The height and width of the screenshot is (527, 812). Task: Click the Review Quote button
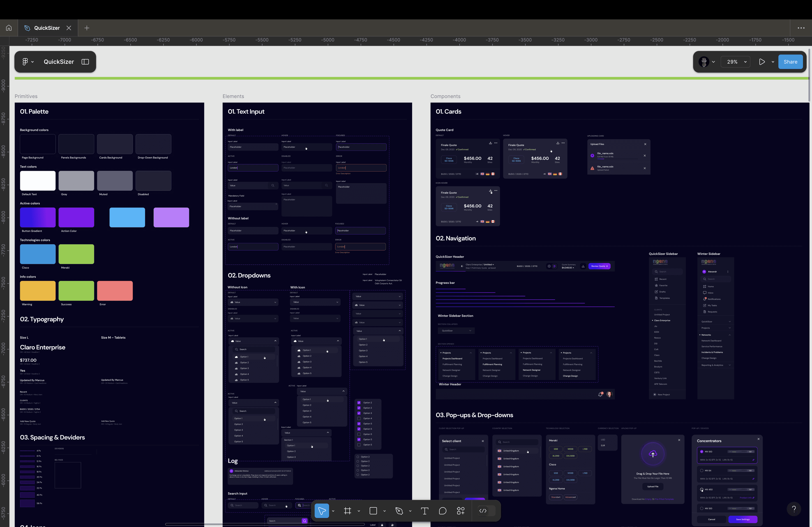point(600,266)
